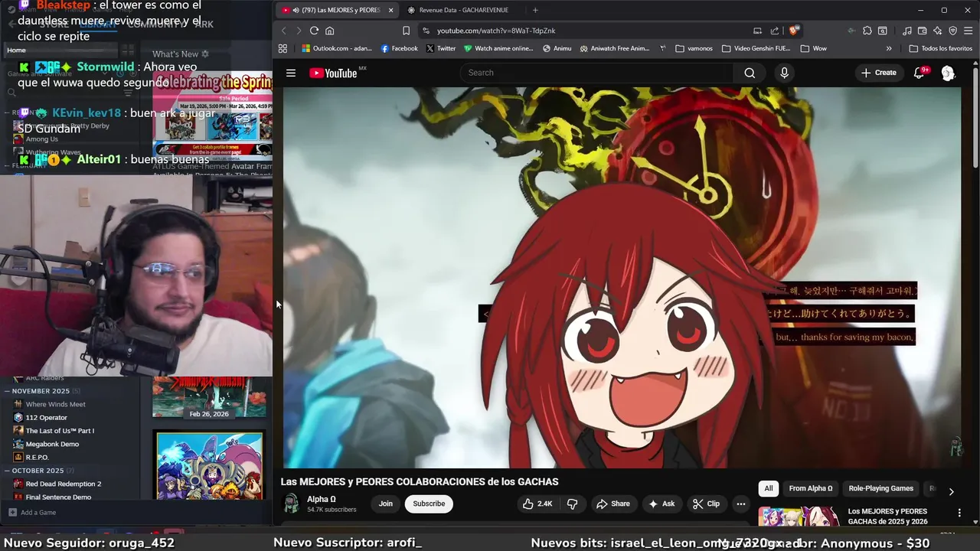This screenshot has height=551, width=980.
Task: Open Brave Shields lion icon
Action: [x=795, y=31]
